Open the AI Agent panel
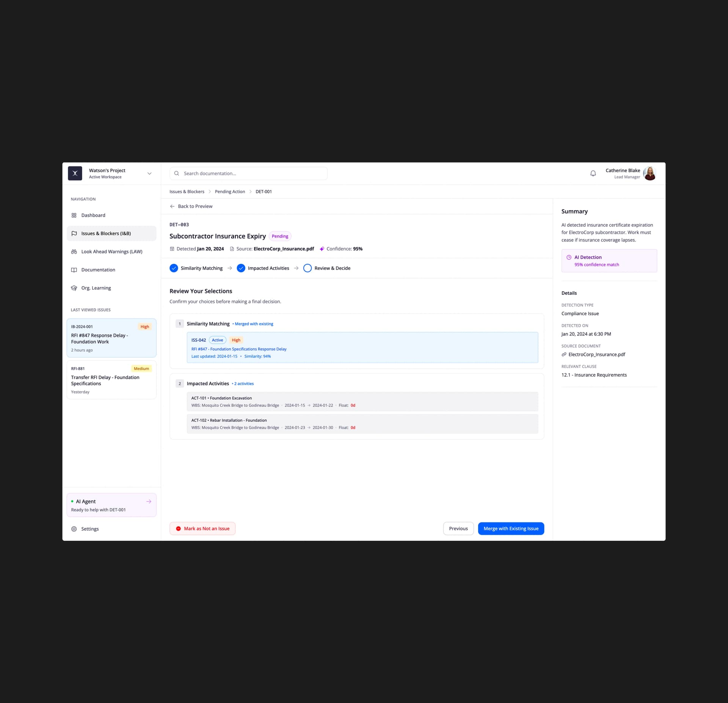Image resolution: width=728 pixels, height=703 pixels. click(x=111, y=505)
